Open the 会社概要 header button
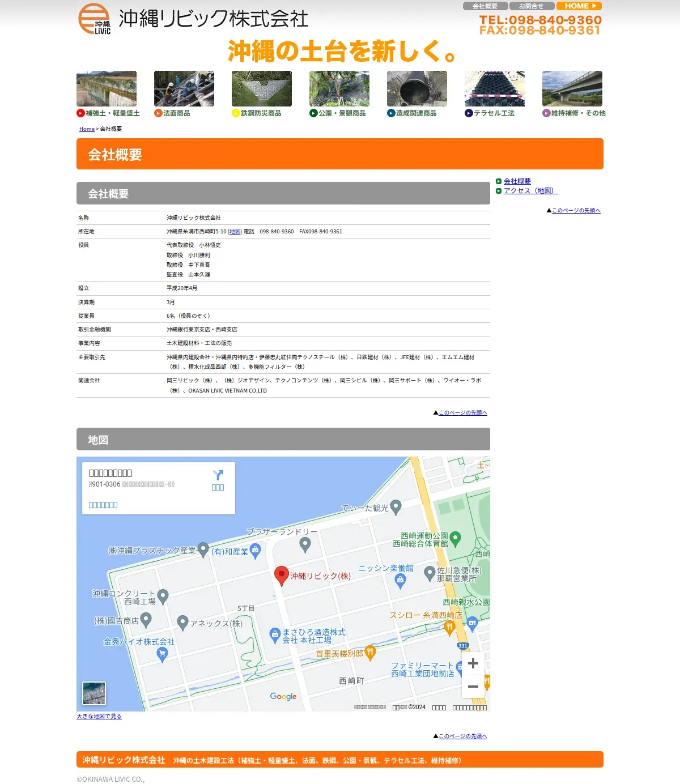Viewport: 680px width, 784px height. (485, 6)
